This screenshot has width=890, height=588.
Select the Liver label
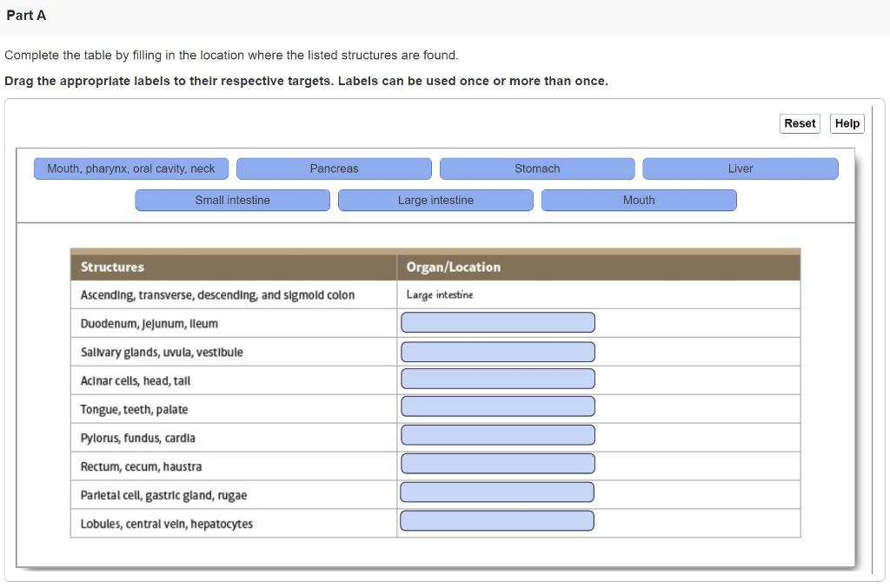click(x=740, y=168)
